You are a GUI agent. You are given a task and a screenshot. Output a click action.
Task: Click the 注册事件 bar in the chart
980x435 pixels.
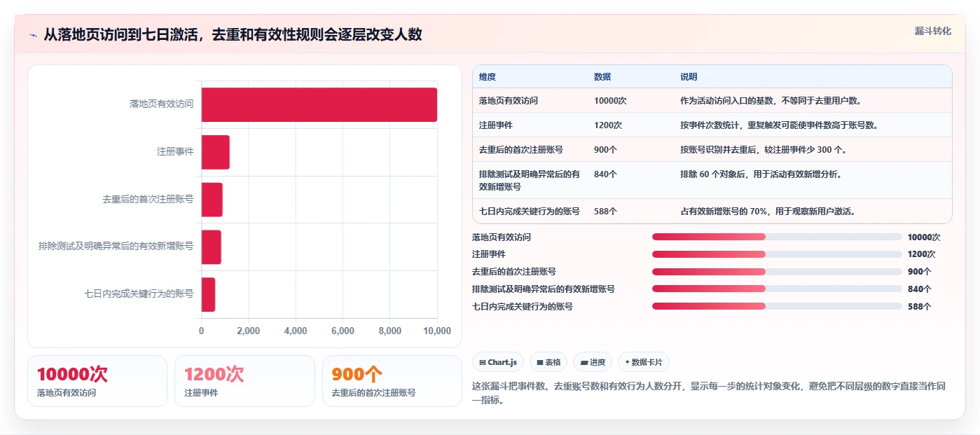point(216,152)
